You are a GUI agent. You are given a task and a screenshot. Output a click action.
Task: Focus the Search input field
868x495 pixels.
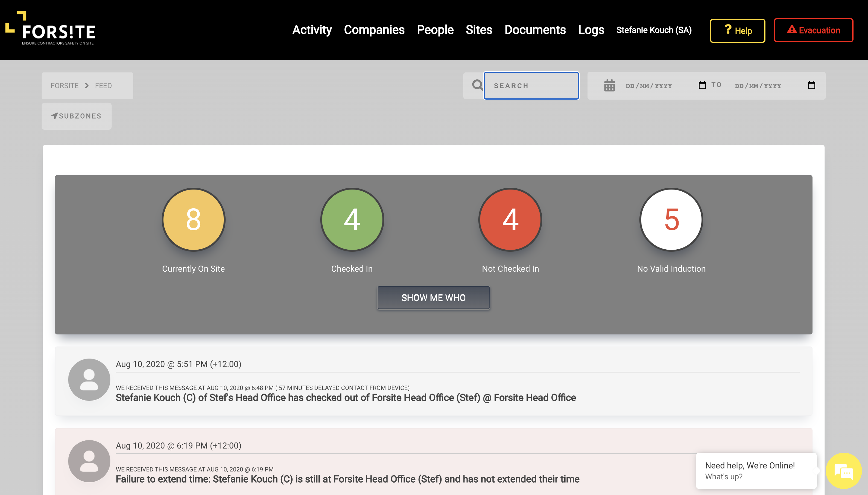tap(531, 86)
